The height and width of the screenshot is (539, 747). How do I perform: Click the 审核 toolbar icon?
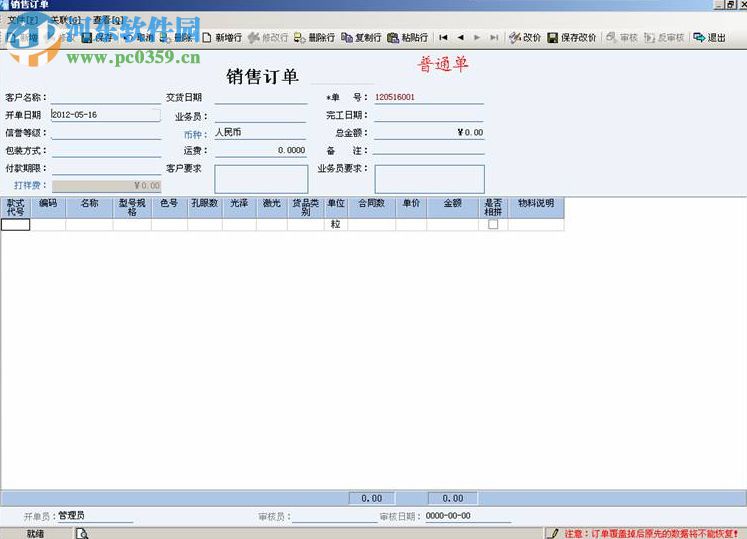pyautogui.click(x=611, y=38)
